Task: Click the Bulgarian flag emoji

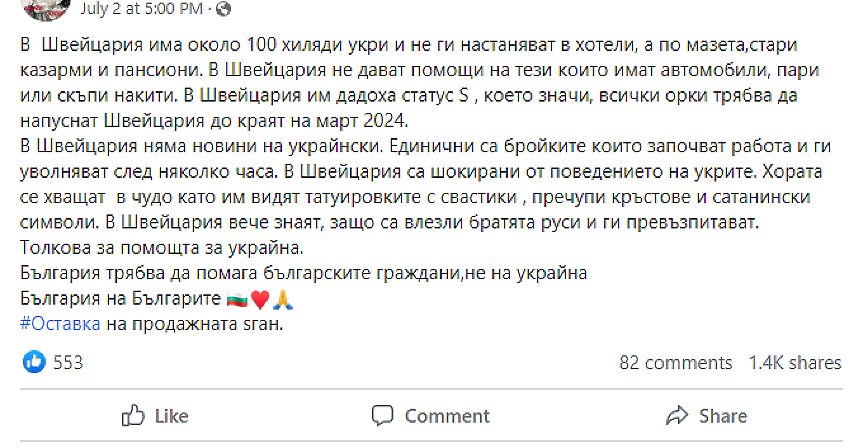Action: point(238,299)
